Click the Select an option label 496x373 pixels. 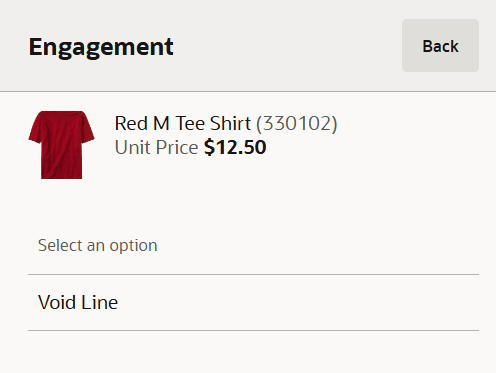98,246
